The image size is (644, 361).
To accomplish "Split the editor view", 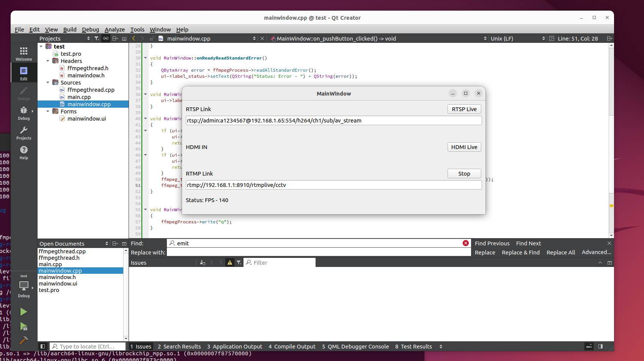I will point(609,38).
